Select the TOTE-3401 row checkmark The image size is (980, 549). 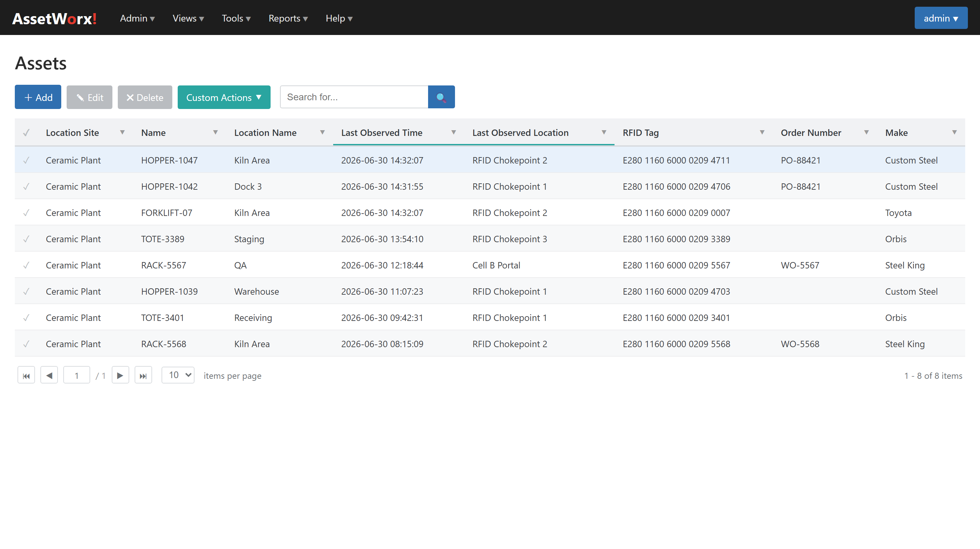pos(26,318)
